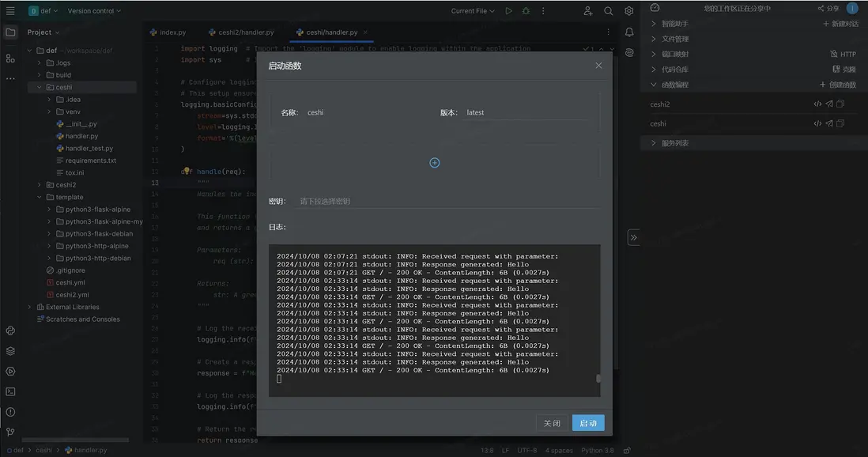
Task: Click the HTTP port mapping button
Action: click(x=843, y=55)
